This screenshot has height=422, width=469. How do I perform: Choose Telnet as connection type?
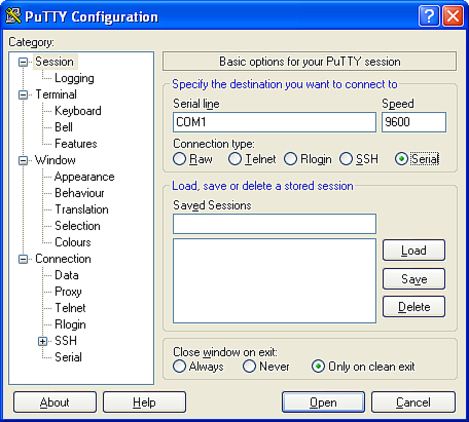(235, 159)
